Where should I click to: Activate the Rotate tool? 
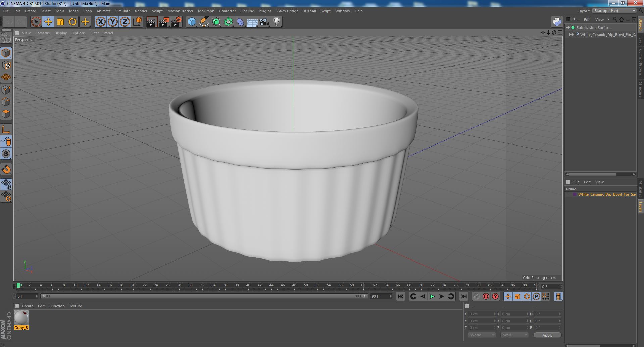[x=72, y=22]
